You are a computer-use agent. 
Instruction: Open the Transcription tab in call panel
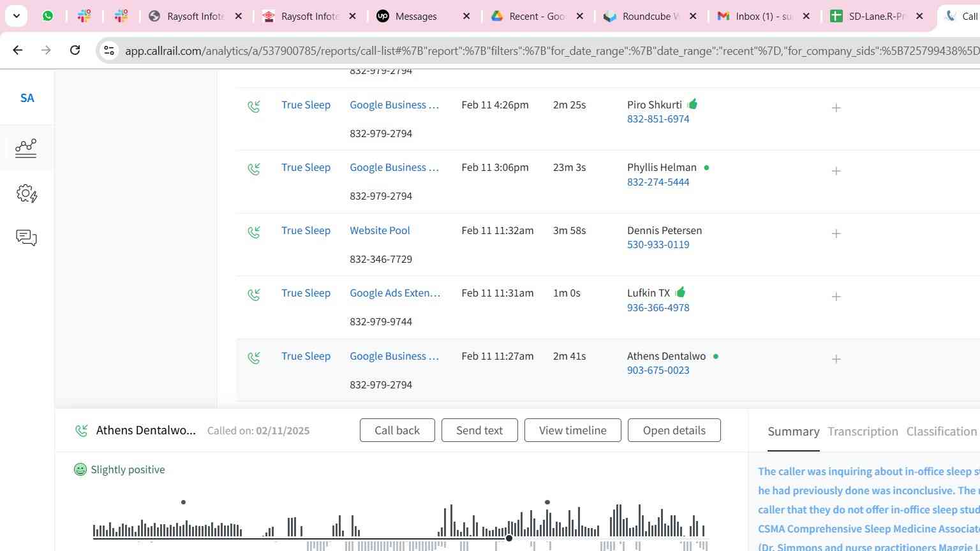(863, 432)
